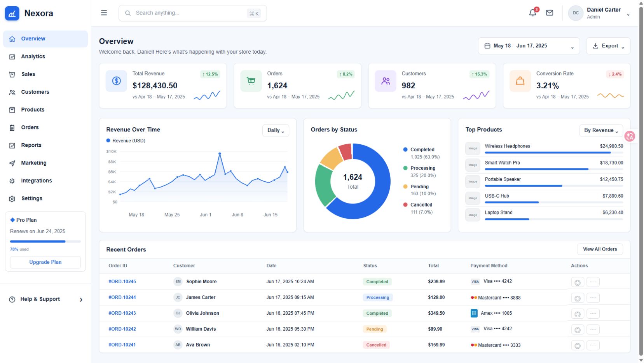Click the Pro Plan usage progress bar
The width and height of the screenshot is (644, 363).
pos(45,242)
